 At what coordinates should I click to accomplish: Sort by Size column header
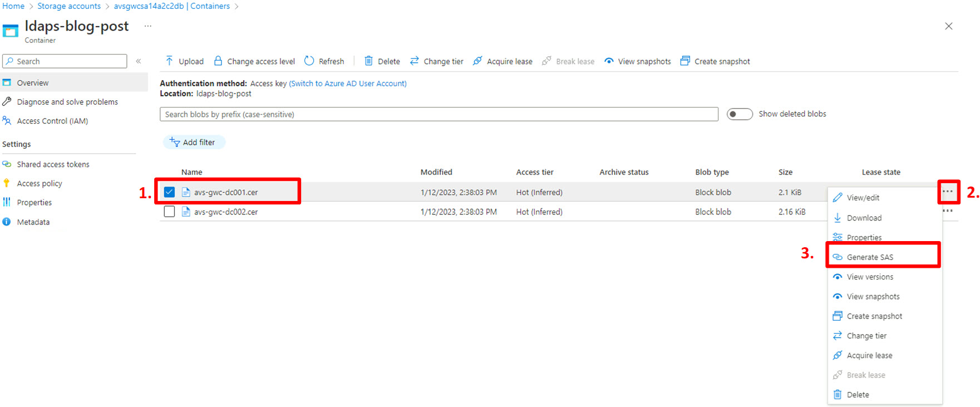pos(785,172)
